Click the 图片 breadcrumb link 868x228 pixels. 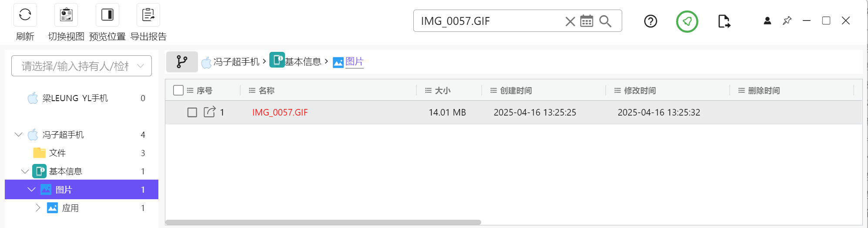pyautogui.click(x=354, y=62)
